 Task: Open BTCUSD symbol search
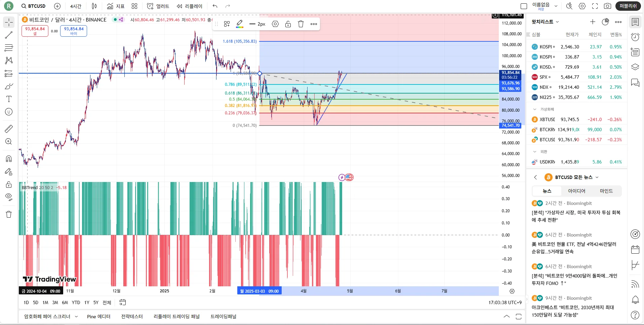point(33,6)
